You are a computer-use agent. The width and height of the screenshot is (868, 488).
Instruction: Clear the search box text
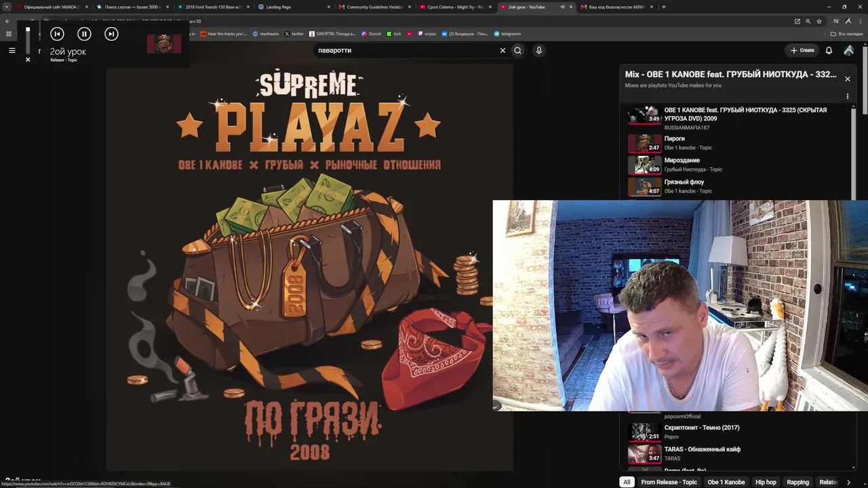coord(502,50)
